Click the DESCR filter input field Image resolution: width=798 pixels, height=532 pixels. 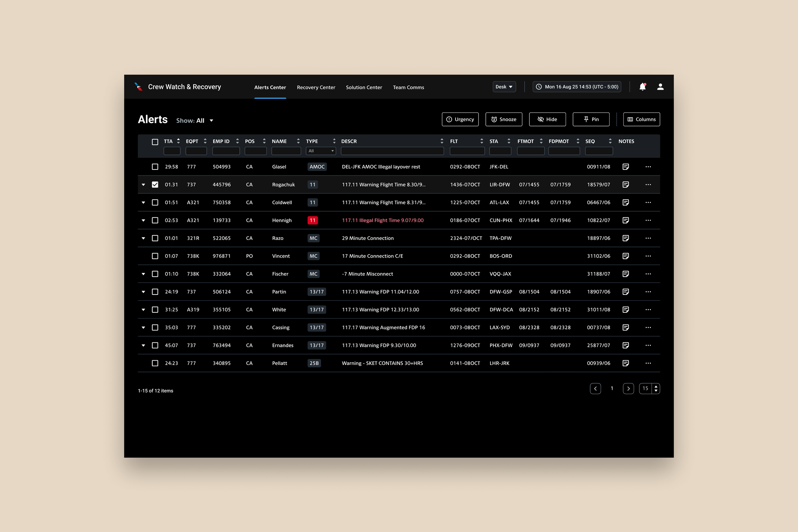(392, 151)
